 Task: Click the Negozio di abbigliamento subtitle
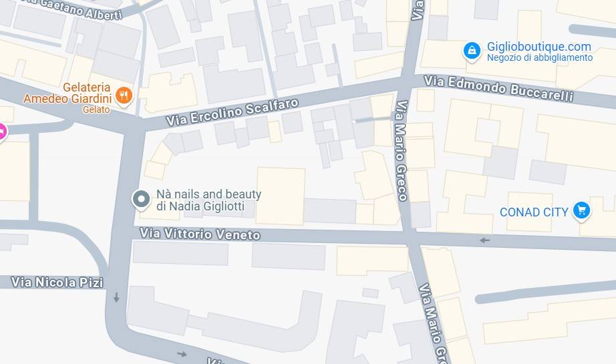[x=540, y=57]
